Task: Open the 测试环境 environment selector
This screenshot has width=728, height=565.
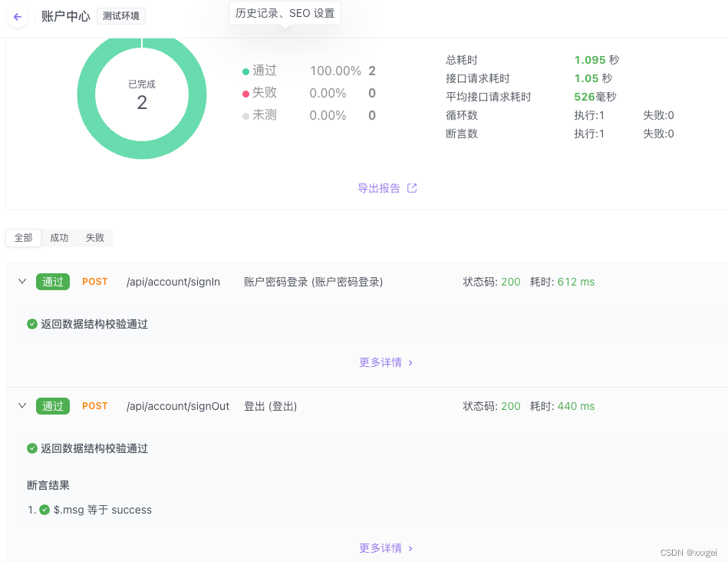Action: pos(120,15)
